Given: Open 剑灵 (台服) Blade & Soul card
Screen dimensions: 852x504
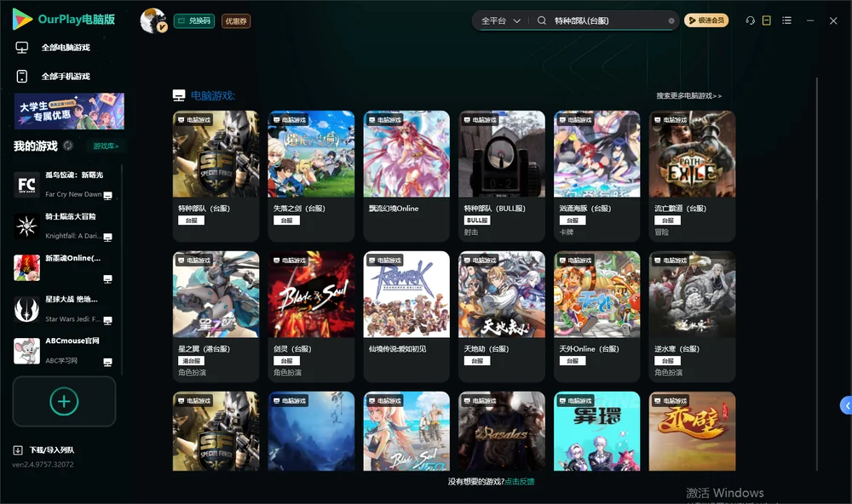Looking at the screenshot, I should tap(311, 317).
